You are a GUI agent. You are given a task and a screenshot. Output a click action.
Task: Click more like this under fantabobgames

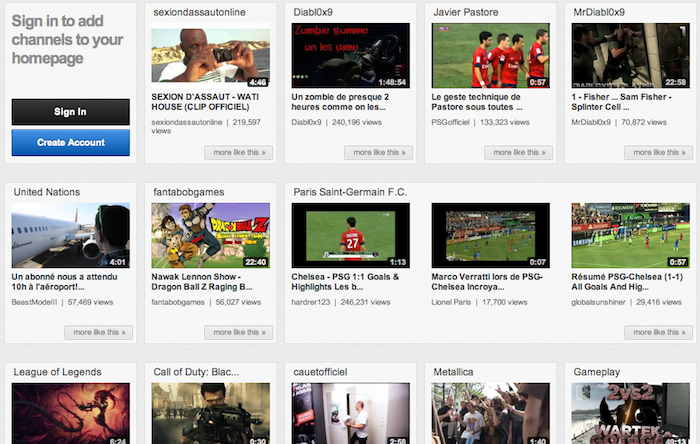tap(238, 332)
